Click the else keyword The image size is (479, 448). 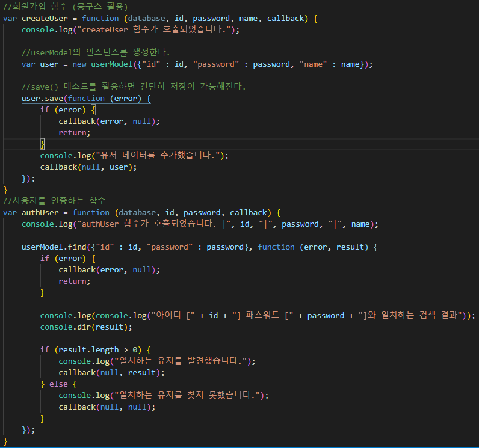click(x=58, y=384)
